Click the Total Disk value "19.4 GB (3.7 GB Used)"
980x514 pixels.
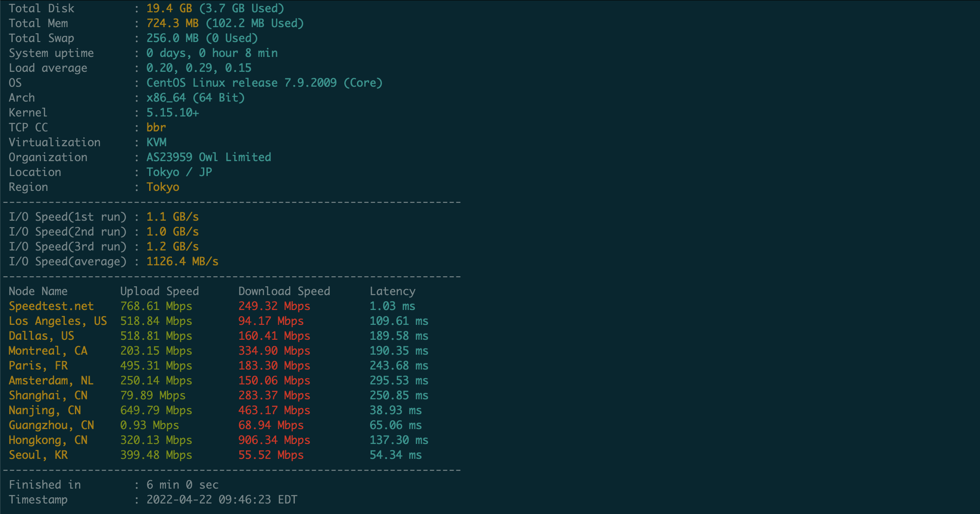click(x=215, y=8)
